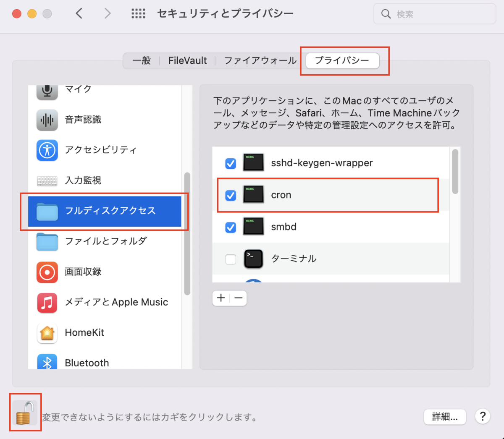Screen dimensions: 504x439
Task: Select the アクセシビリティ label
Action: pos(101,150)
